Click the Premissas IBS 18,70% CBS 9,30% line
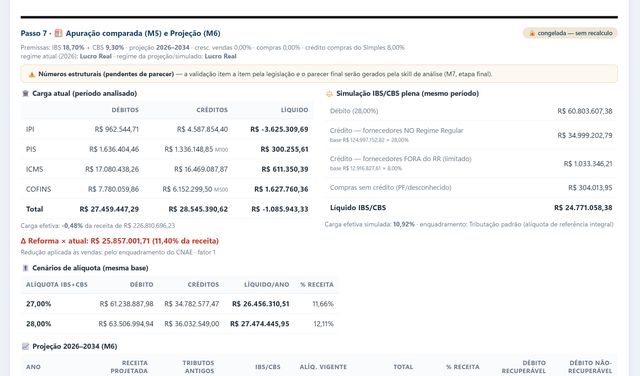640x376 pixels. tap(212, 48)
